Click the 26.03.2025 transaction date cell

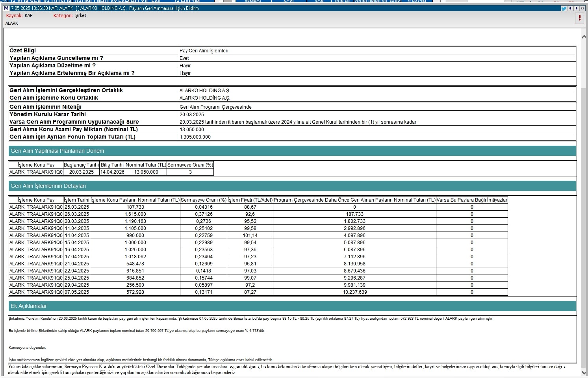click(x=77, y=214)
